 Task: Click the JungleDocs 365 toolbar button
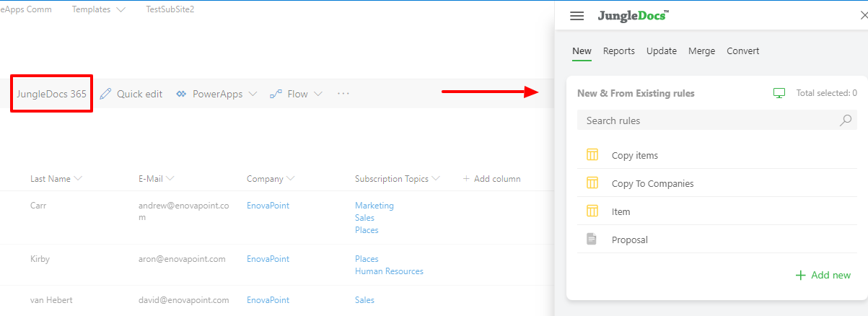click(x=51, y=94)
